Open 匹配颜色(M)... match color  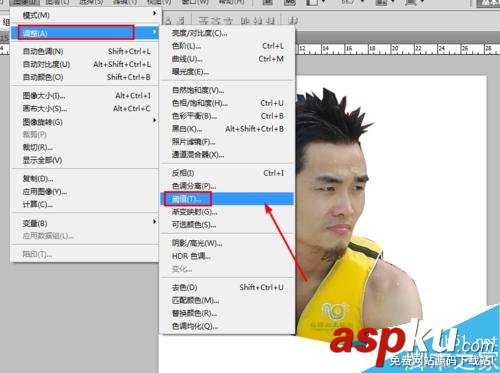pyautogui.click(x=227, y=300)
